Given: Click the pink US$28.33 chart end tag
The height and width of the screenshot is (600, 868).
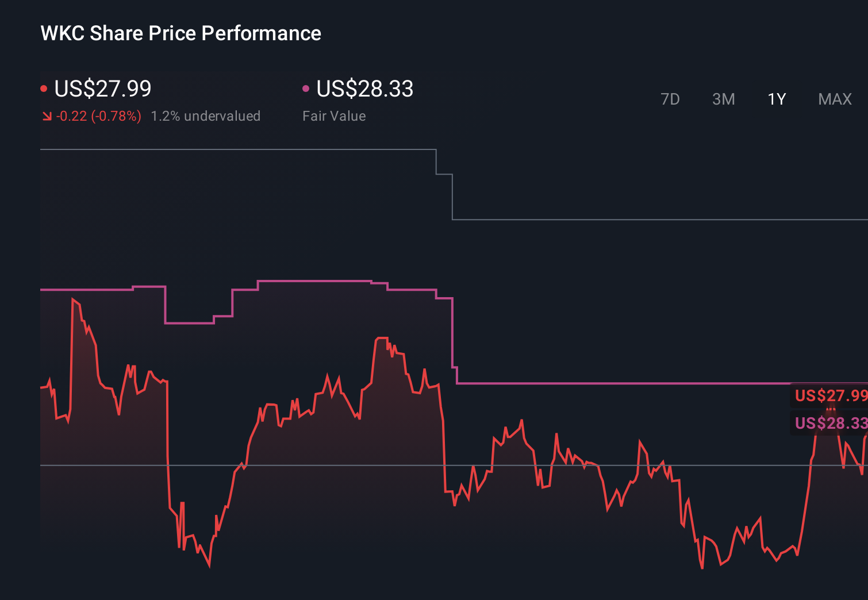Looking at the screenshot, I should coord(831,423).
